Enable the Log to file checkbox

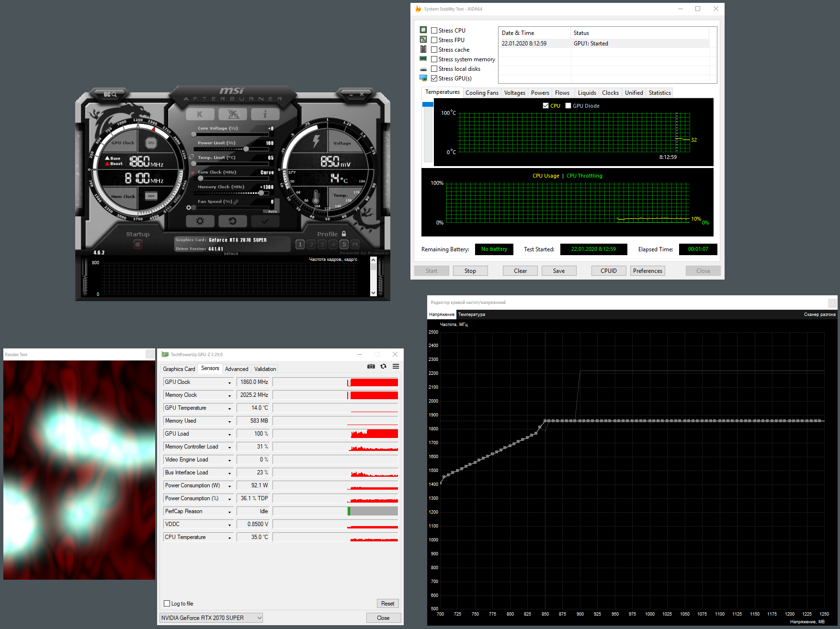pyautogui.click(x=167, y=604)
